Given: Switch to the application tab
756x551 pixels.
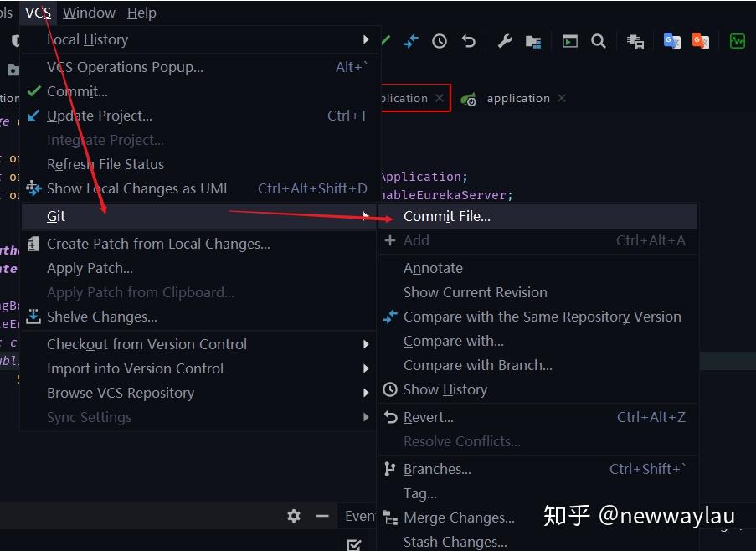Looking at the screenshot, I should 518,98.
